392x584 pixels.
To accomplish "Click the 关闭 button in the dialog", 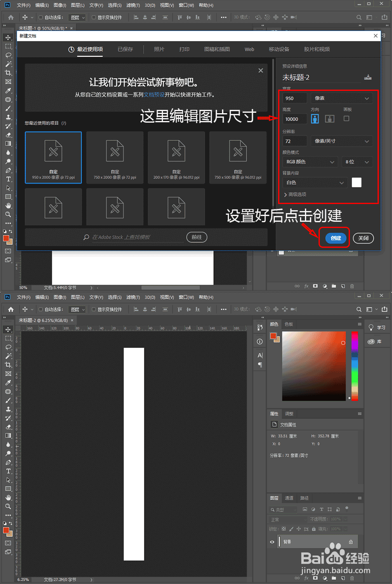I will pos(363,238).
